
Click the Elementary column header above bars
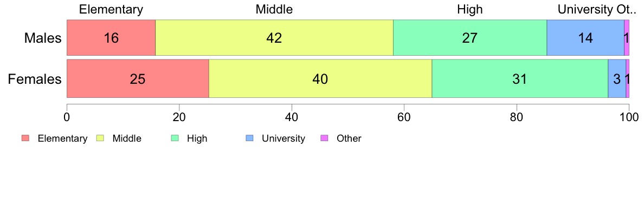[x=111, y=9]
